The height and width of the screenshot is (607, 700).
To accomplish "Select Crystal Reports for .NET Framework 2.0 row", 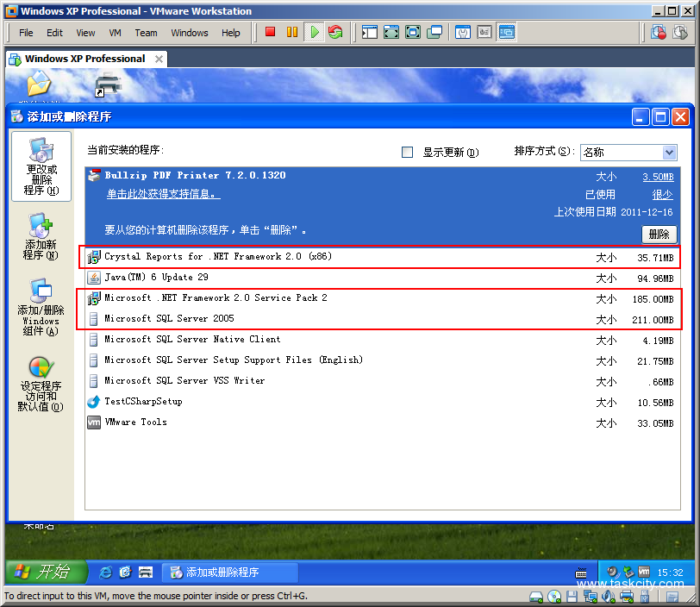I will (383, 257).
